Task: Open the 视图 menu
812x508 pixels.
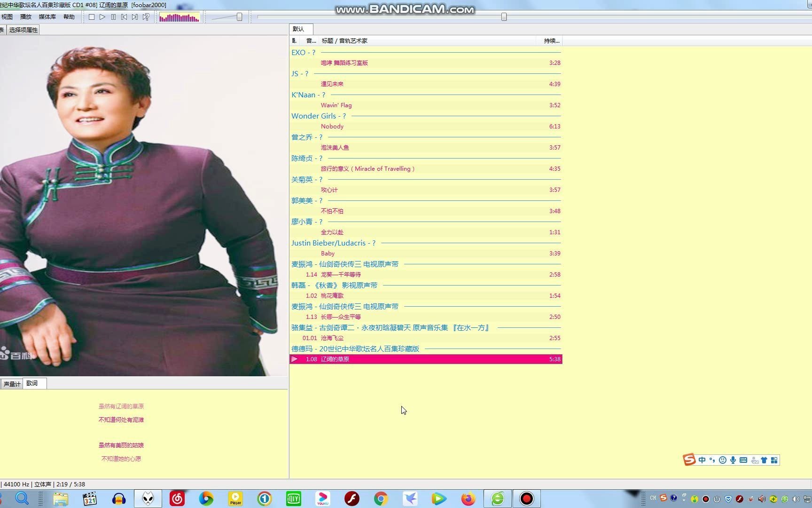Action: [7, 17]
